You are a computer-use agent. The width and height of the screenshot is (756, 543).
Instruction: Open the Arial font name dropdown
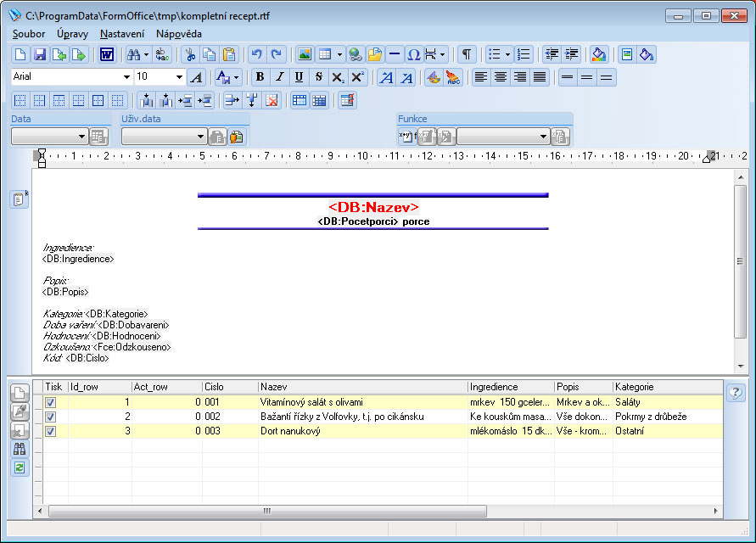tap(126, 76)
